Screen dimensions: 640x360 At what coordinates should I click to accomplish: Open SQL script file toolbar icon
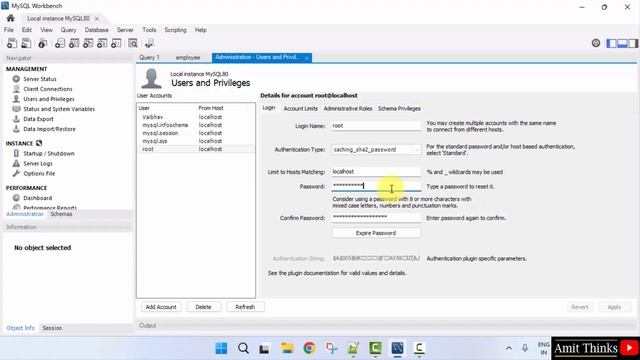[x=26, y=43]
